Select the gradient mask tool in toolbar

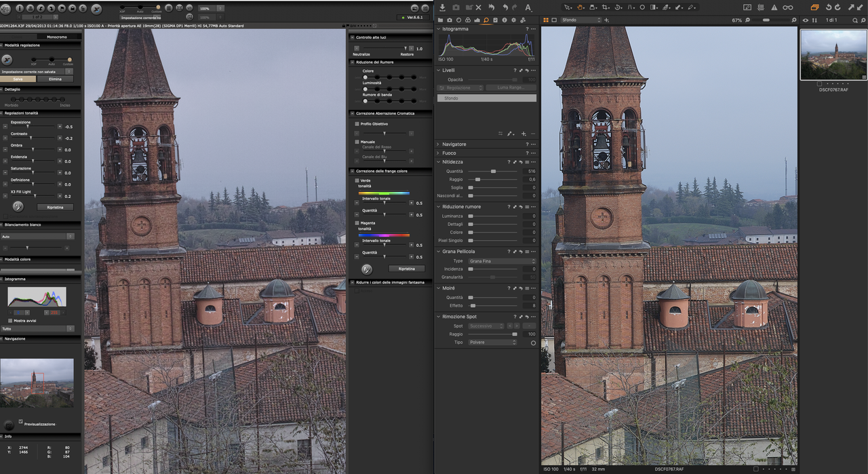tap(654, 7)
